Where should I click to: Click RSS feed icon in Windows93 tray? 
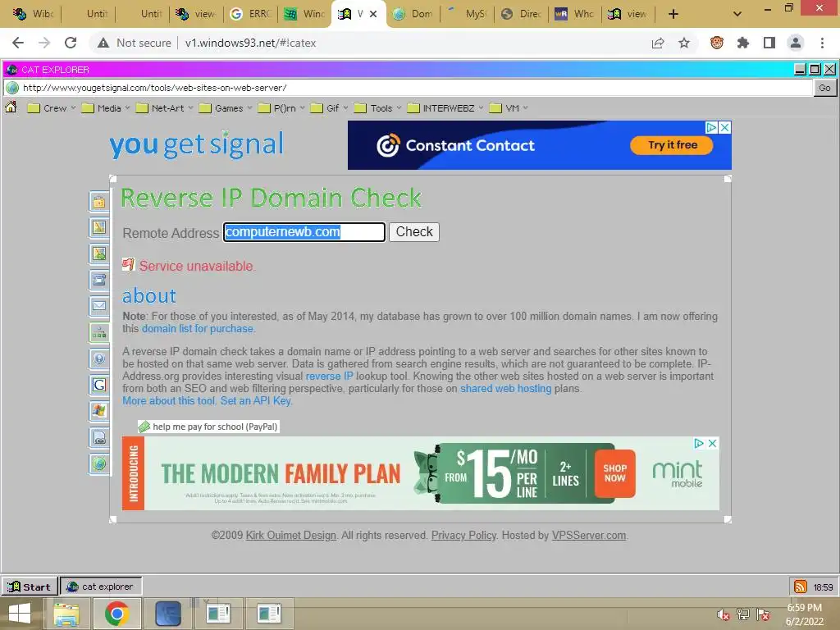point(801,587)
